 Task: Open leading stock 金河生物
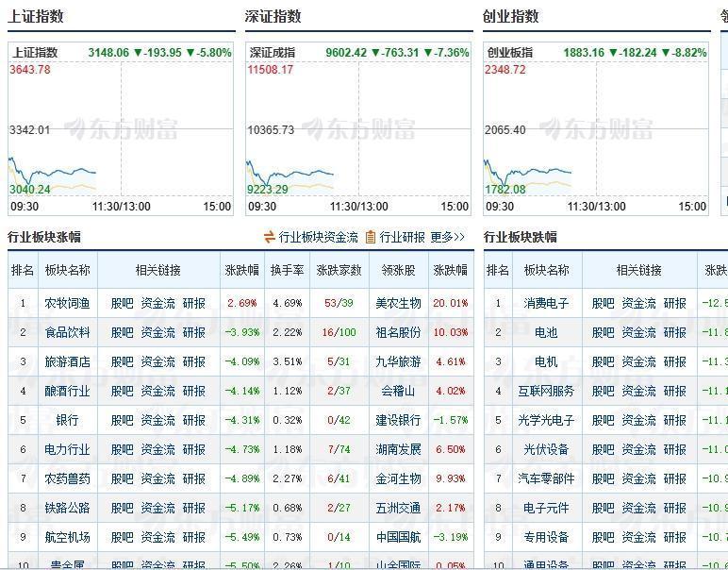pyautogui.click(x=398, y=478)
